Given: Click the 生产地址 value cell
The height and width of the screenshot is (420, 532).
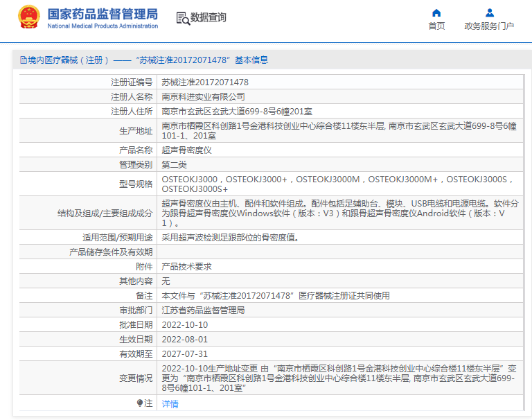Looking at the screenshot, I should [x=339, y=131].
